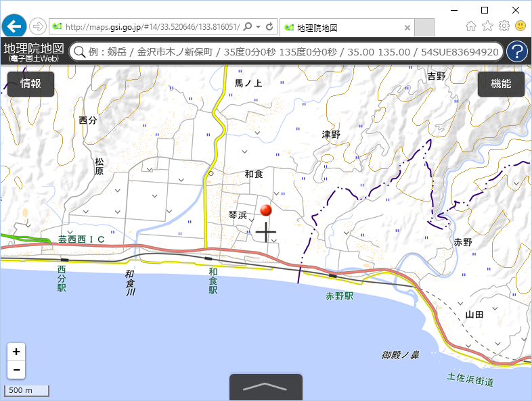Screen dimensions: 532x401
Task: Click the black crosshair at map center
Action: [265, 232]
